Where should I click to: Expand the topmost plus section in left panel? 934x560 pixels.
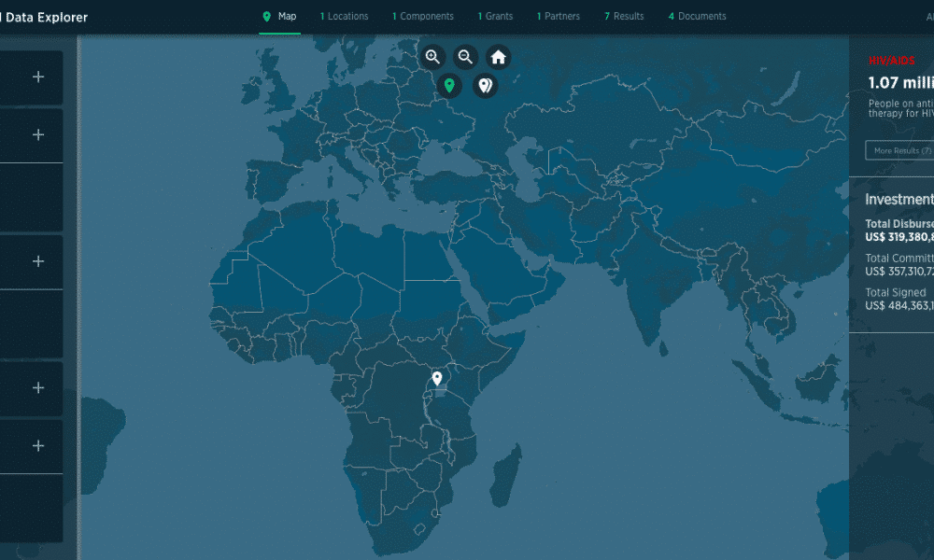pos(38,77)
